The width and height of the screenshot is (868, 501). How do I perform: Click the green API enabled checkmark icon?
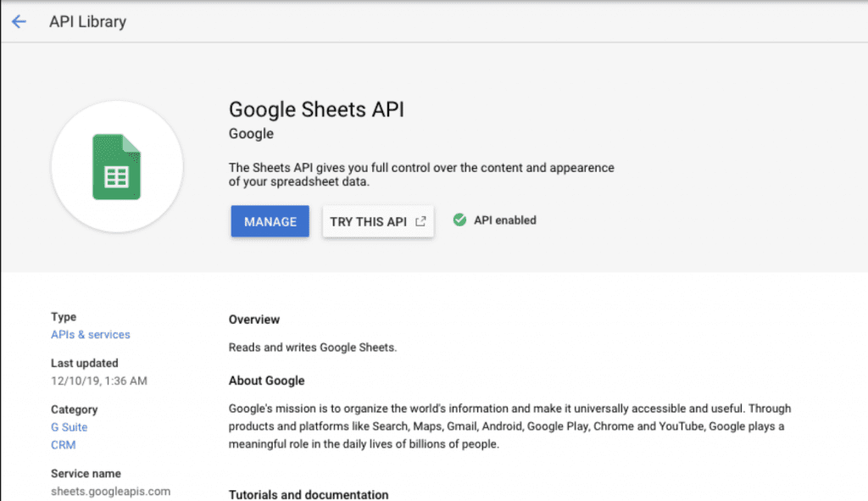click(x=459, y=220)
